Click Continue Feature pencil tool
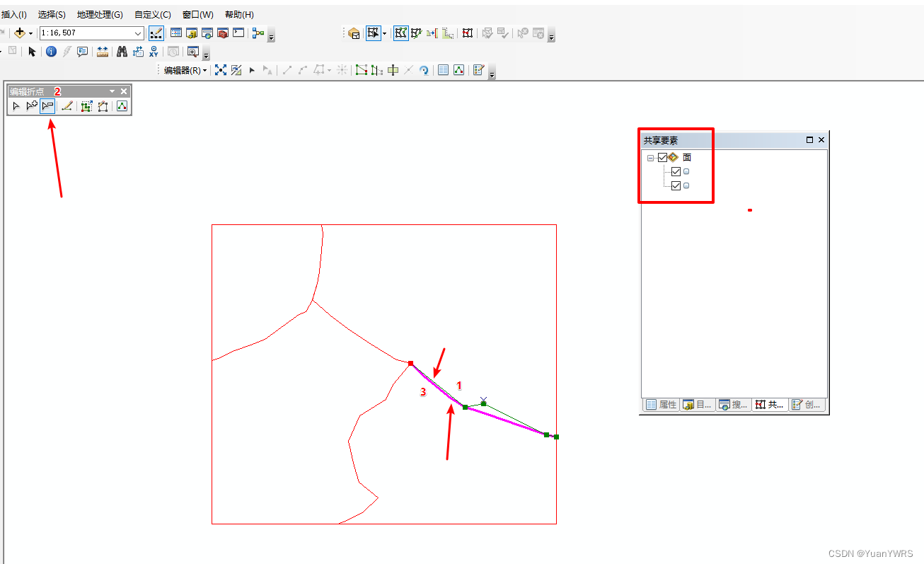Screen dimensions: 924x564 67,106
